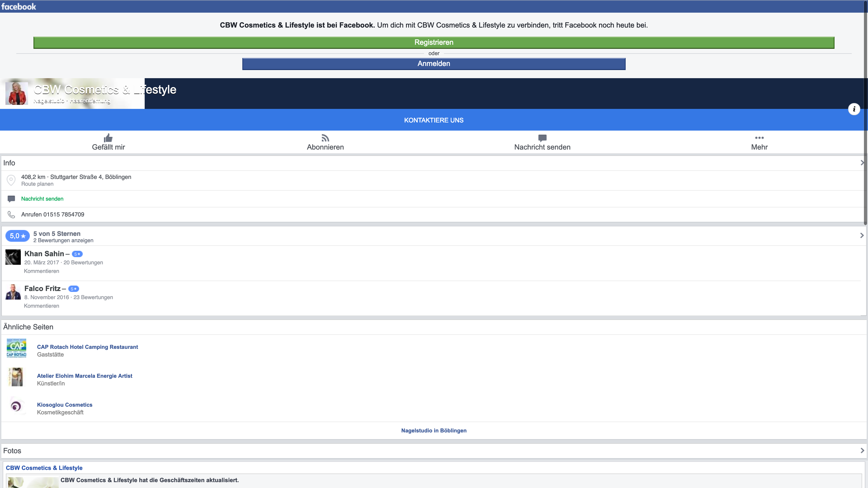
Task: Click Khan Sahin's 5-star badge
Action: tap(77, 254)
